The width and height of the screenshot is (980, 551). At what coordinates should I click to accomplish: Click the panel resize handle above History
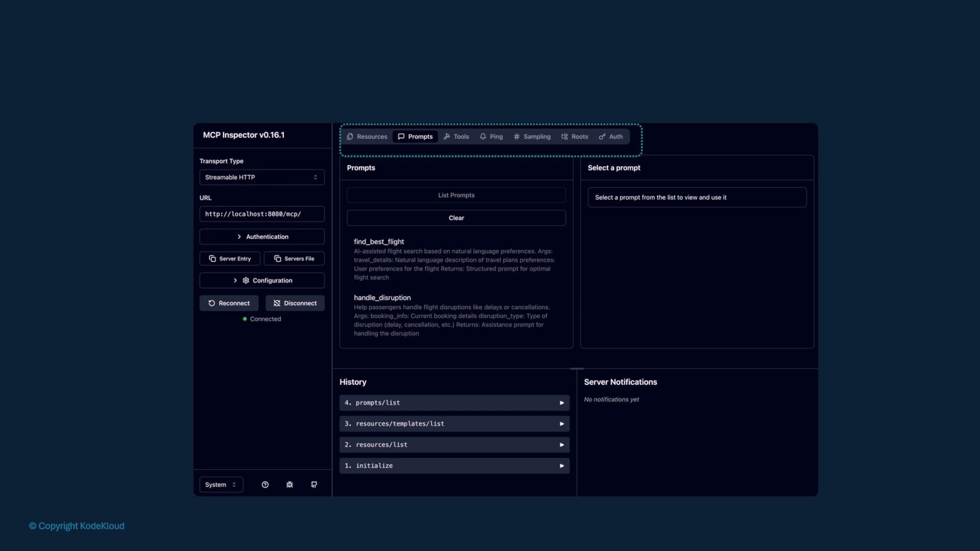tap(577, 368)
